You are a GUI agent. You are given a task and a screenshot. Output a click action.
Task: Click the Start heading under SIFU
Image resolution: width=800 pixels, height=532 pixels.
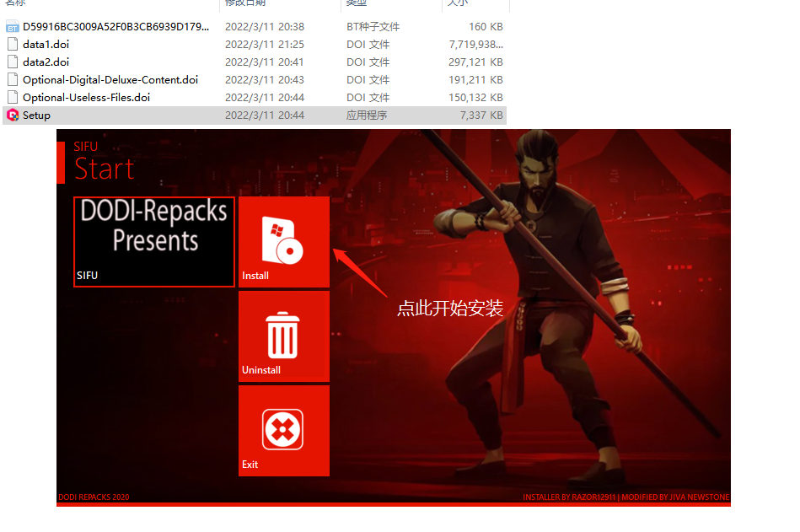[x=105, y=169]
